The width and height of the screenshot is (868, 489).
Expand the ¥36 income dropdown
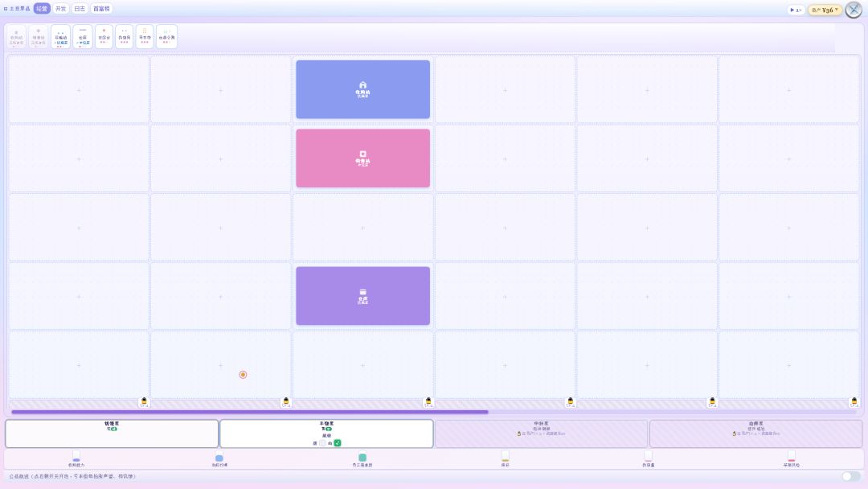coord(825,10)
